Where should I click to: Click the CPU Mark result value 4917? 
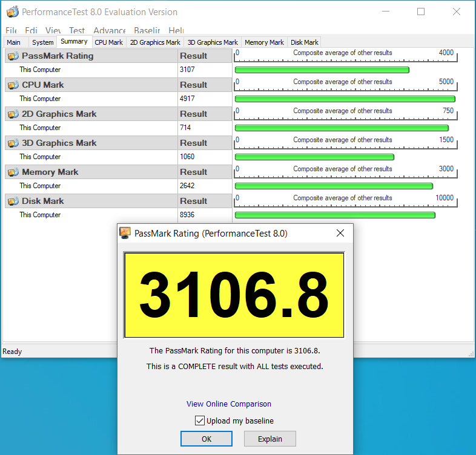[x=187, y=99]
